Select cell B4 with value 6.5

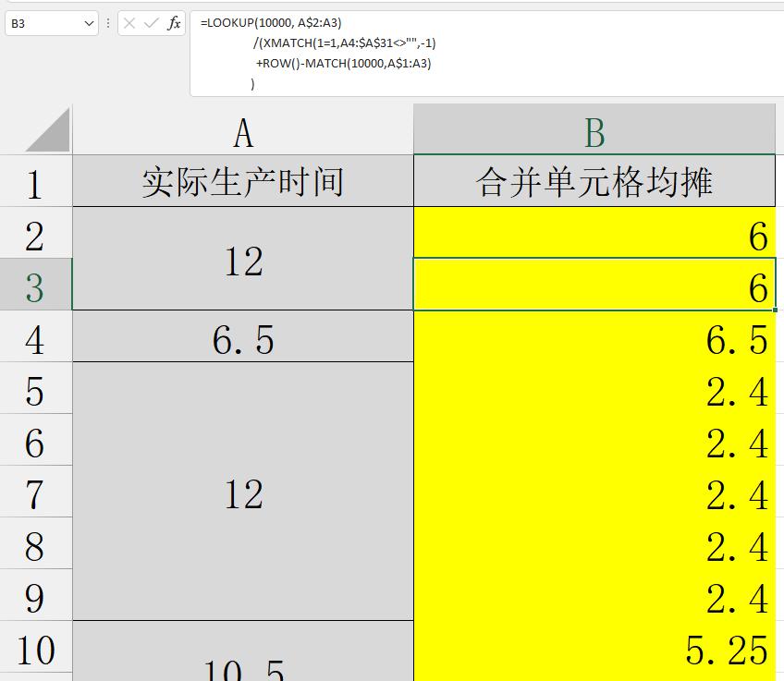point(594,335)
